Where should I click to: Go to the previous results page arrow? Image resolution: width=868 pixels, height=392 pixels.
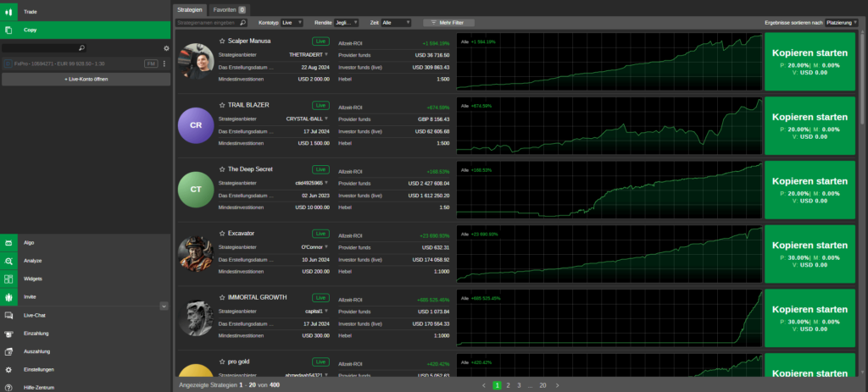(x=484, y=385)
